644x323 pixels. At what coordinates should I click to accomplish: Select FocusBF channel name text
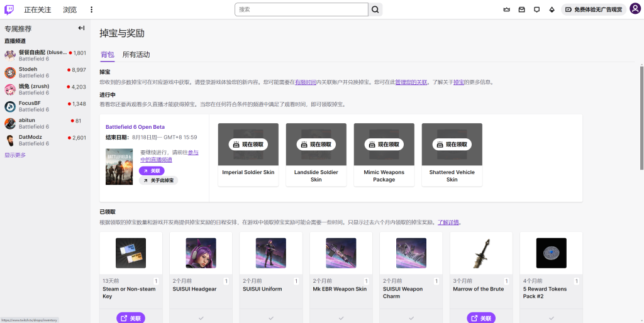point(30,103)
